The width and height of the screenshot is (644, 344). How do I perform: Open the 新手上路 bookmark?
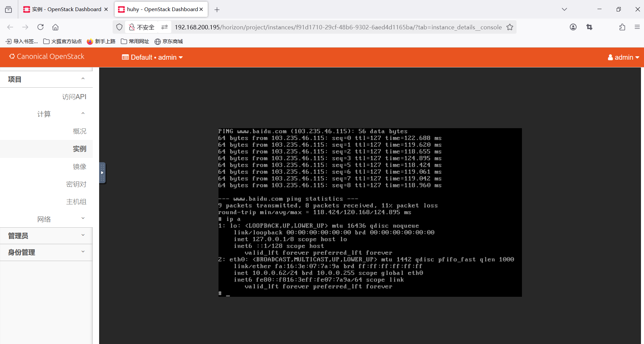pyautogui.click(x=101, y=41)
